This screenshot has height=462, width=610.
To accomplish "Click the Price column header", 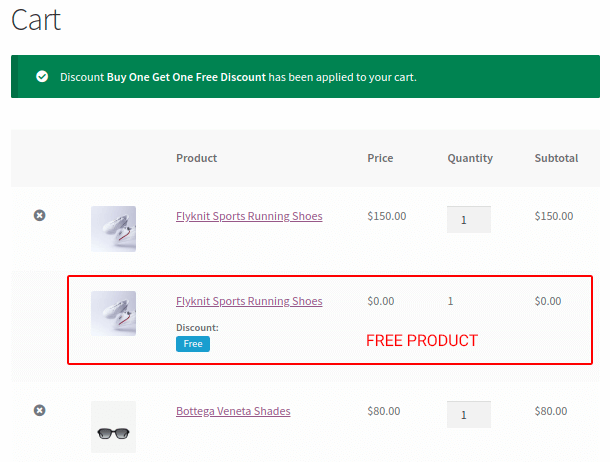I will tap(380, 158).
